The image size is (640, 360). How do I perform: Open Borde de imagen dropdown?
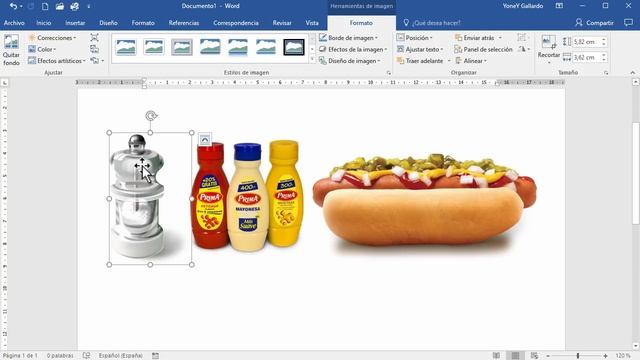pos(348,38)
